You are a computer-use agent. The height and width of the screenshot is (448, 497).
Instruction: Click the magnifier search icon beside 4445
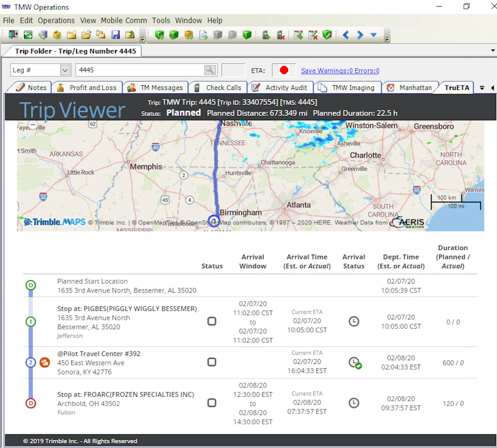click(x=210, y=70)
